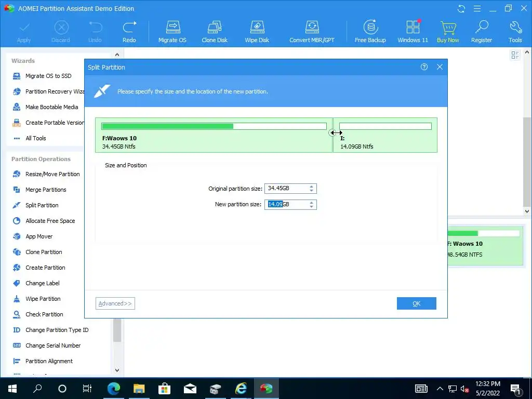
Task: Click the New partition size field
Action: (x=290, y=205)
